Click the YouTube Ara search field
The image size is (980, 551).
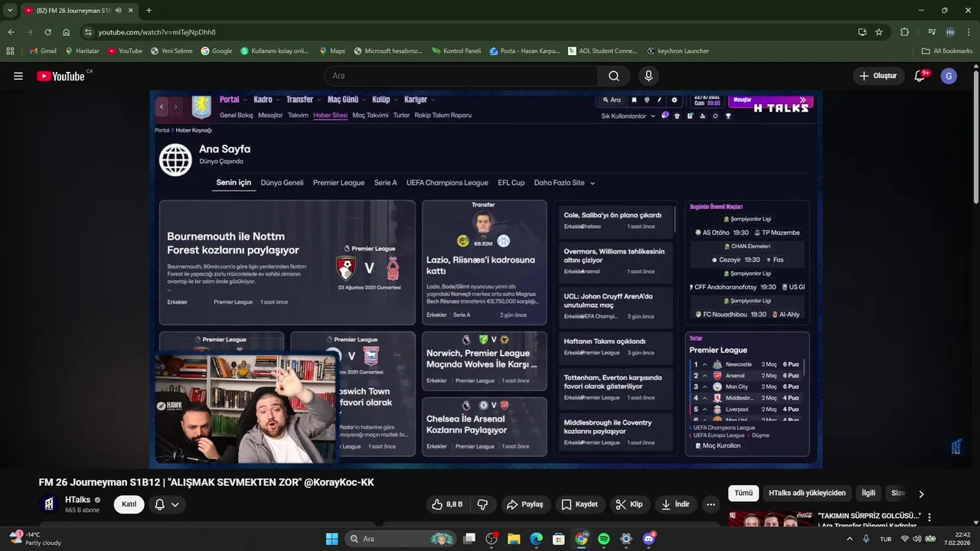click(462, 76)
